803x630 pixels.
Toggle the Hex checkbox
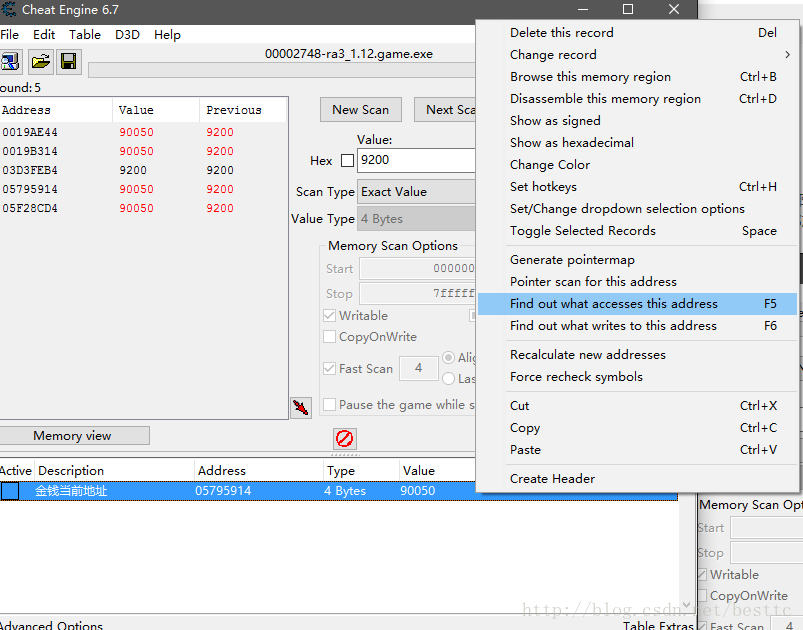pos(347,161)
